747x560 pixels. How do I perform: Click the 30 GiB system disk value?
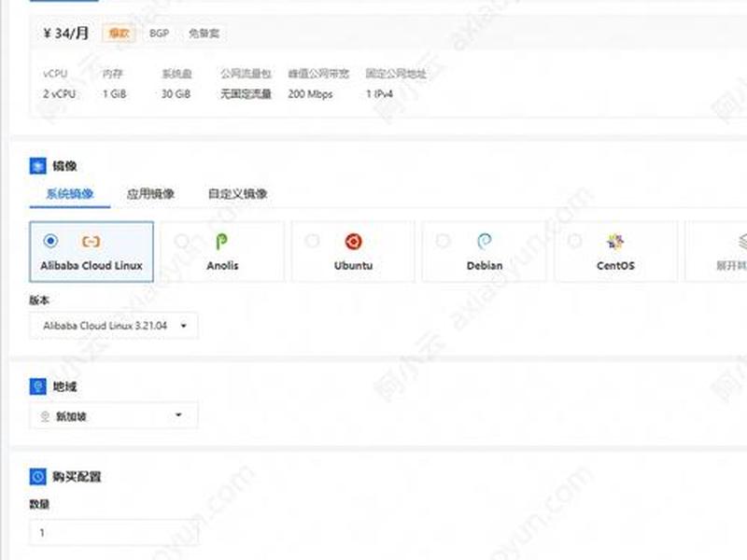coord(176,94)
